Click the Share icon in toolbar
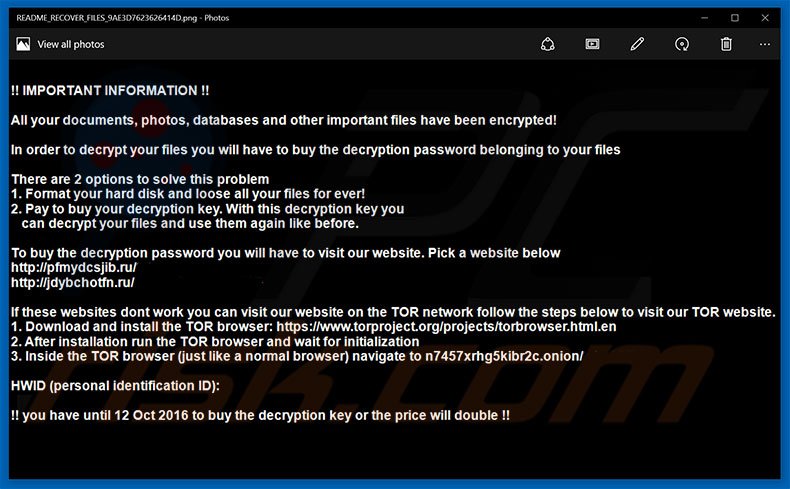 pyautogui.click(x=547, y=44)
